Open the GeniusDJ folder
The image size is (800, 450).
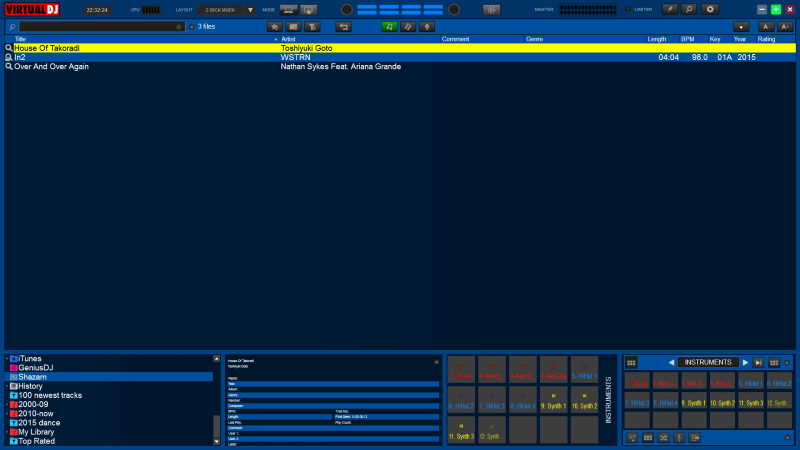point(35,368)
